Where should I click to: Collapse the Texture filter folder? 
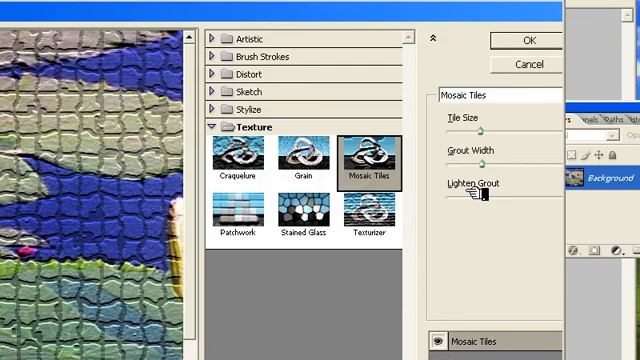click(x=211, y=127)
